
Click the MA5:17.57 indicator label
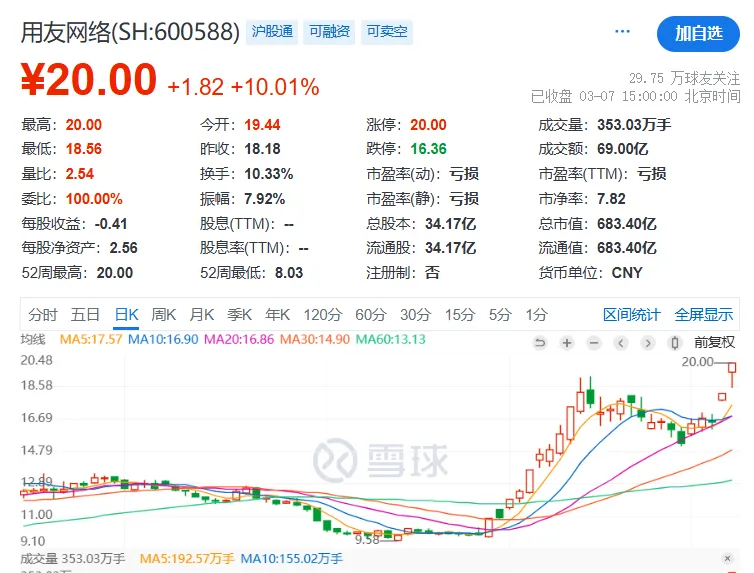[x=91, y=339]
